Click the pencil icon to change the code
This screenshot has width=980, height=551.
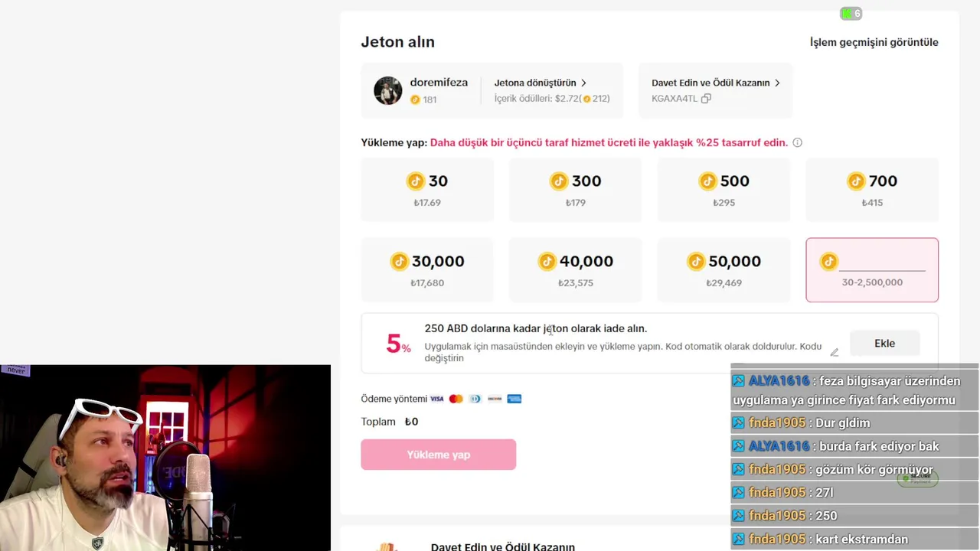834,352
